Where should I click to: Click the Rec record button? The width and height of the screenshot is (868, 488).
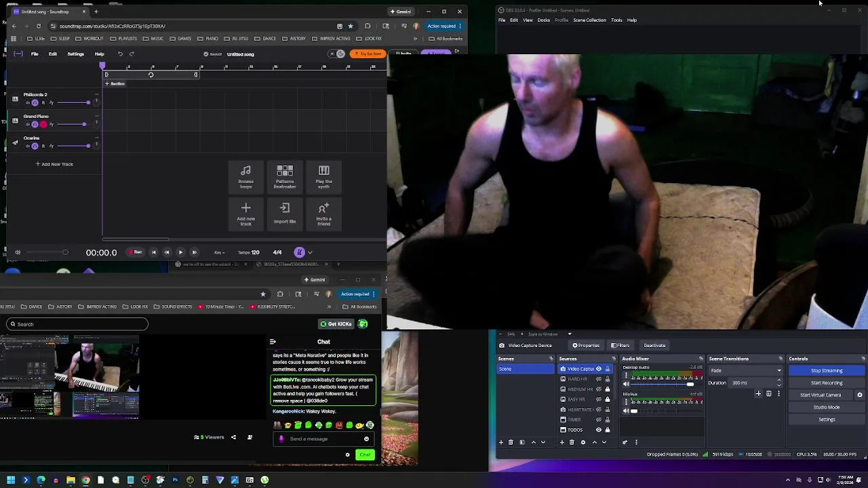[136, 252]
